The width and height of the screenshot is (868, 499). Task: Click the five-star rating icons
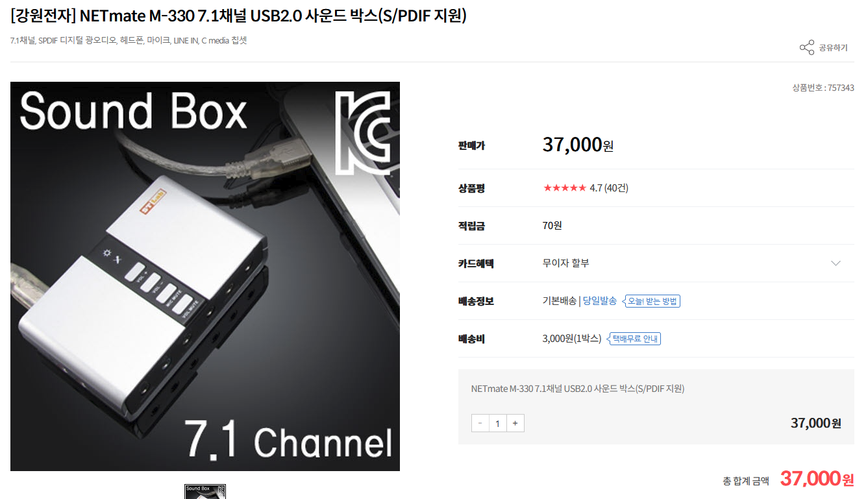[565, 188]
